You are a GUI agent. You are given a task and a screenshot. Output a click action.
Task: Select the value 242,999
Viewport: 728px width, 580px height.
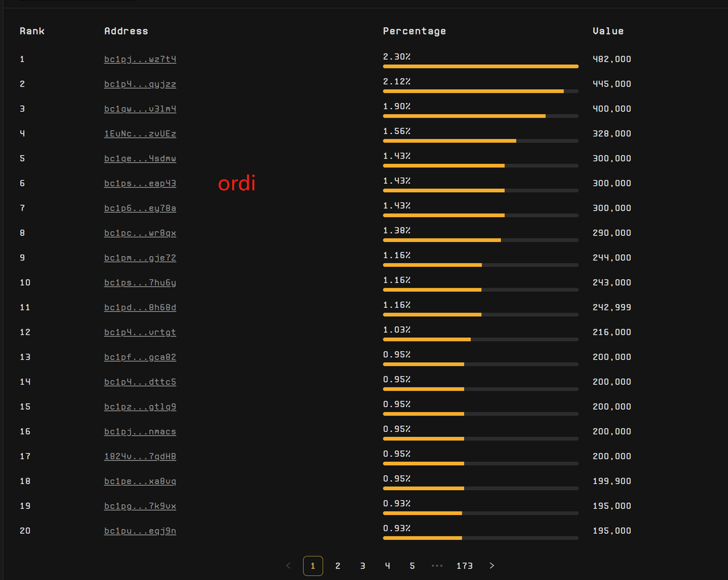612,308
